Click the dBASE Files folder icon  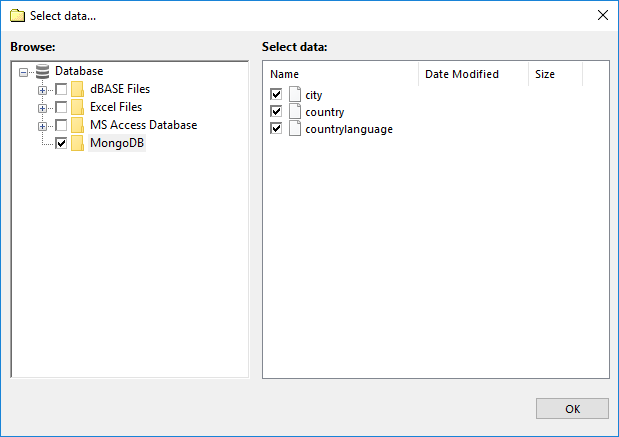tap(78, 89)
